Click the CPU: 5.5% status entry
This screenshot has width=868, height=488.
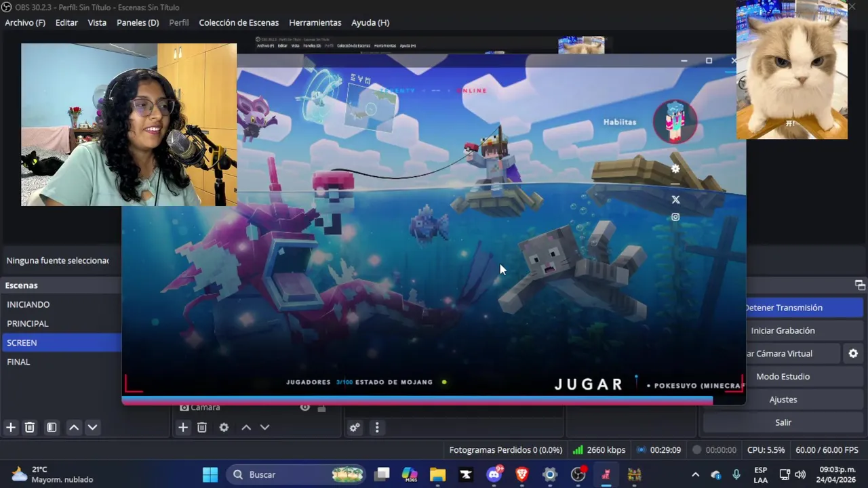(x=766, y=450)
